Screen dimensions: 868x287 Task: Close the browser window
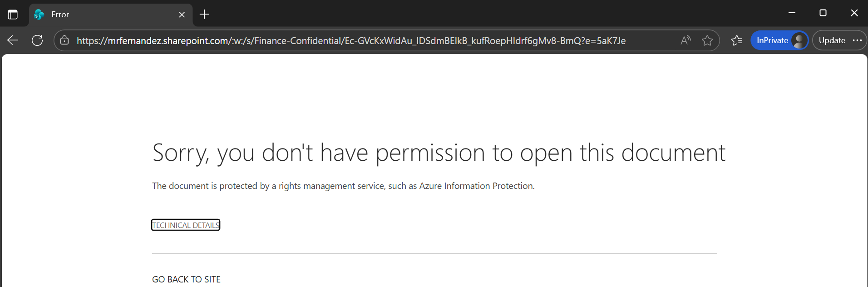tap(854, 13)
